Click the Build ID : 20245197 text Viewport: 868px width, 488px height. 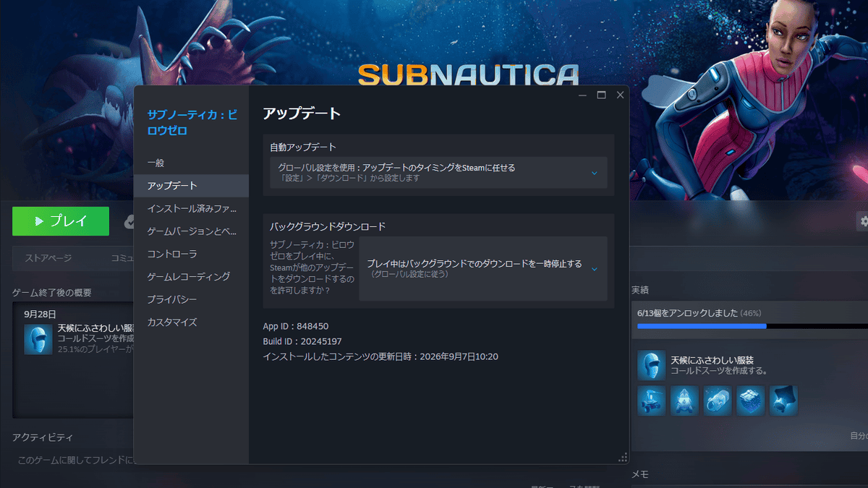coord(302,341)
